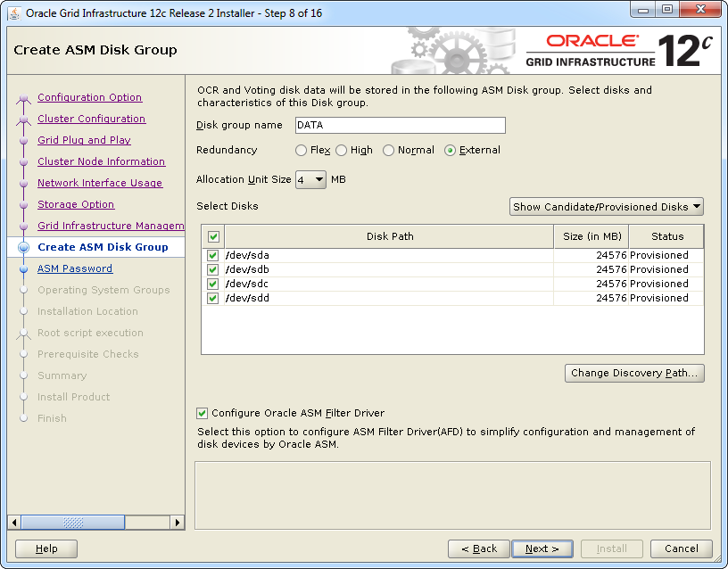Viewport: 728px width, 569px height.
Task: Sort disks by the Disk Path column header
Action: coord(389,236)
